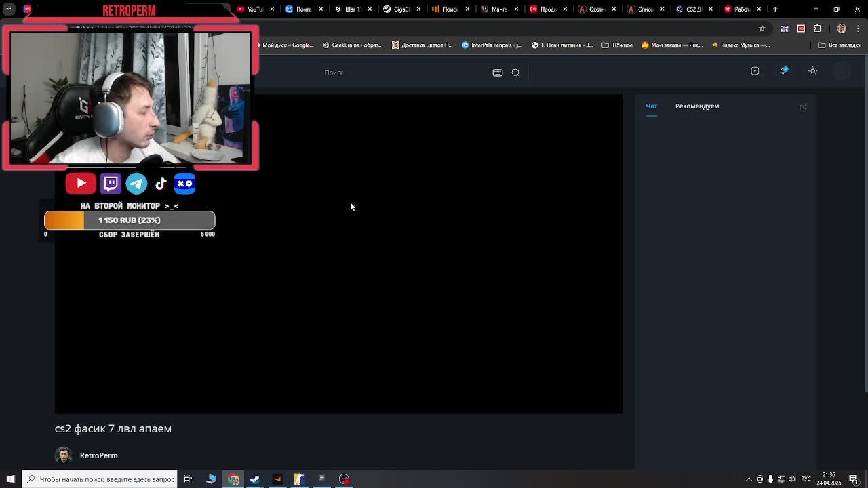
Task: Click the page vertical scrollbar
Action: pyautogui.click(x=865, y=224)
